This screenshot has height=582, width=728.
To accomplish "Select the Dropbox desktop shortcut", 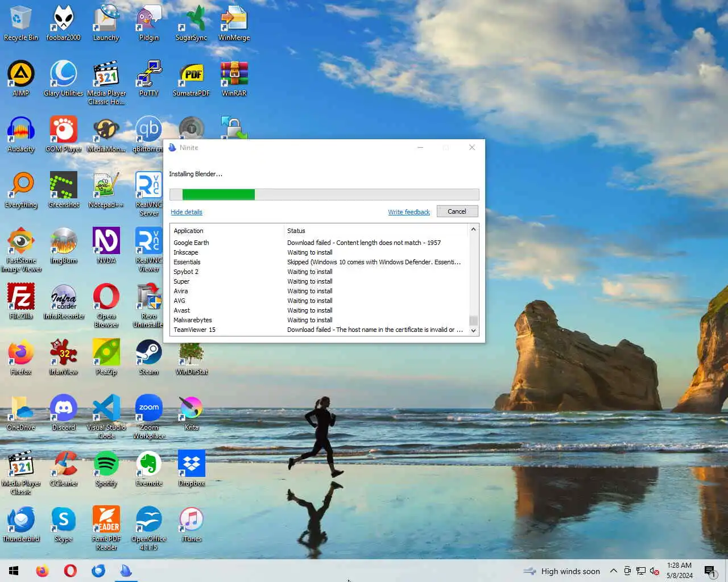I will [191, 468].
